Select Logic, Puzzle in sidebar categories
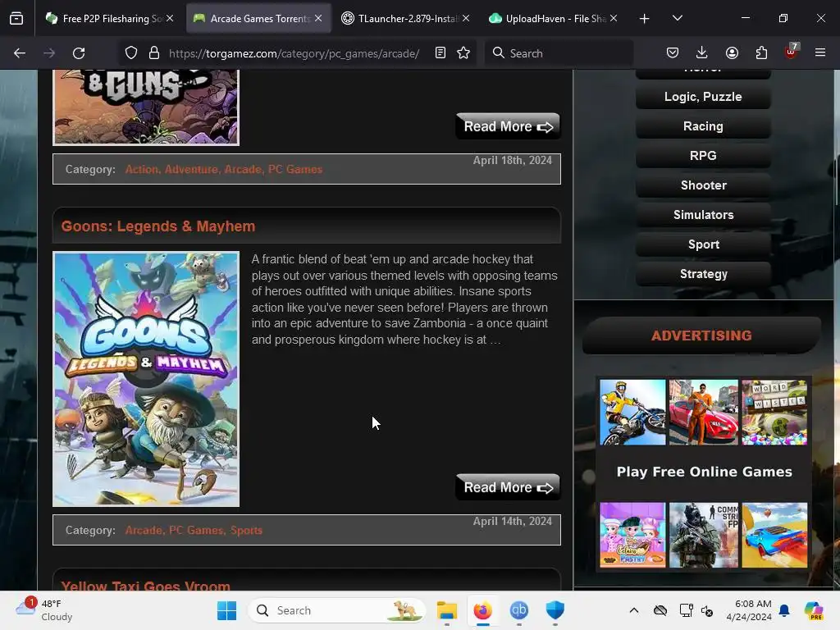The width and height of the screenshot is (840, 630). point(703,97)
